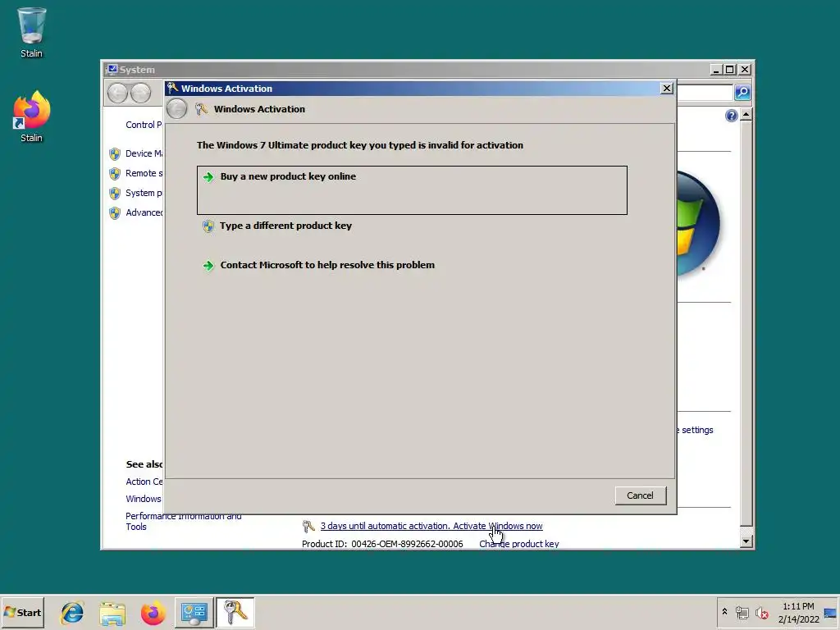The width and height of the screenshot is (840, 630).
Task: Choose Buy a new product key online
Action: pos(412,190)
